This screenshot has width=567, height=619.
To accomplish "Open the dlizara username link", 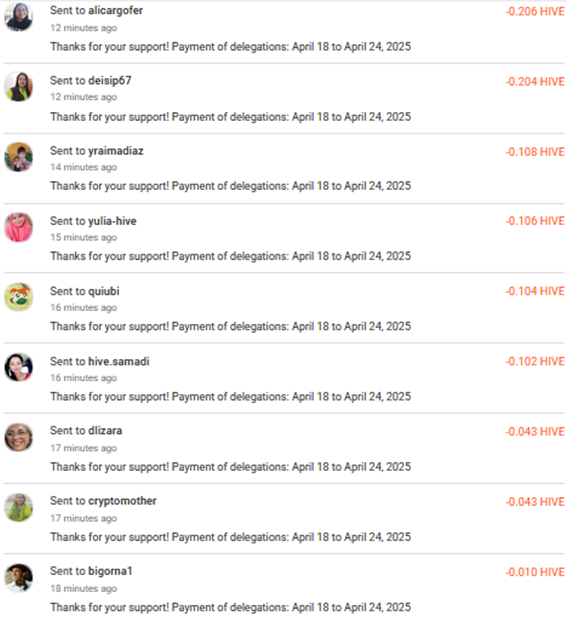I will (105, 431).
